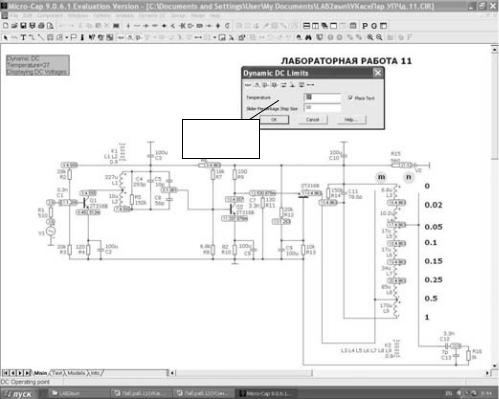Screen dimensions: 499x399
Task: Click the Temperature input field
Action: [322, 97]
